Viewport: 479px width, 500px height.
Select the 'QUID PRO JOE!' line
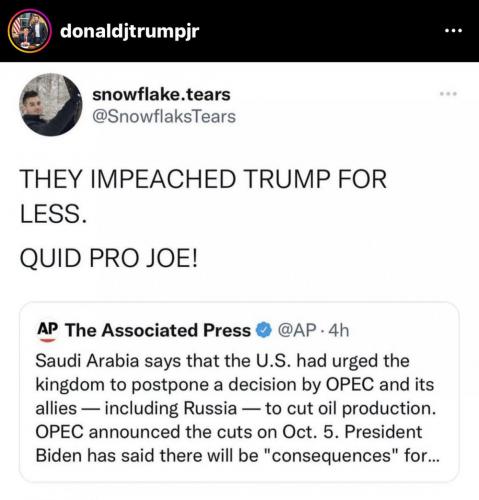click(109, 258)
